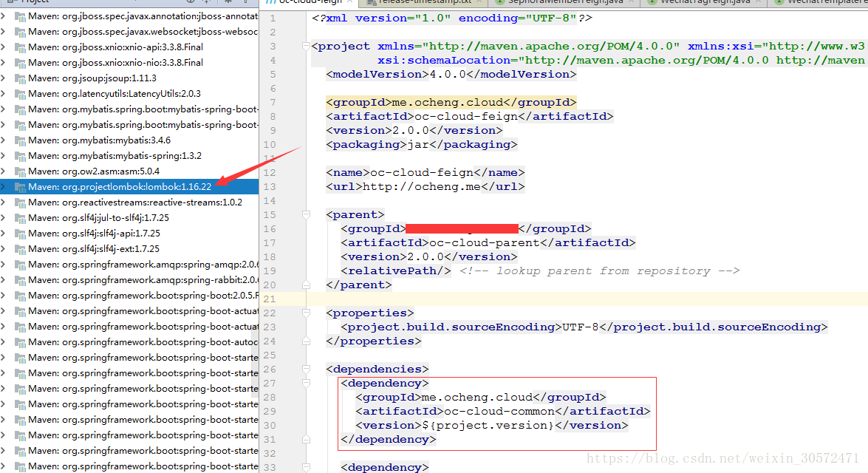The height and width of the screenshot is (473, 868).
Task: Click name 'oc-cloud-feign' on line 12
Action: tap(422, 173)
